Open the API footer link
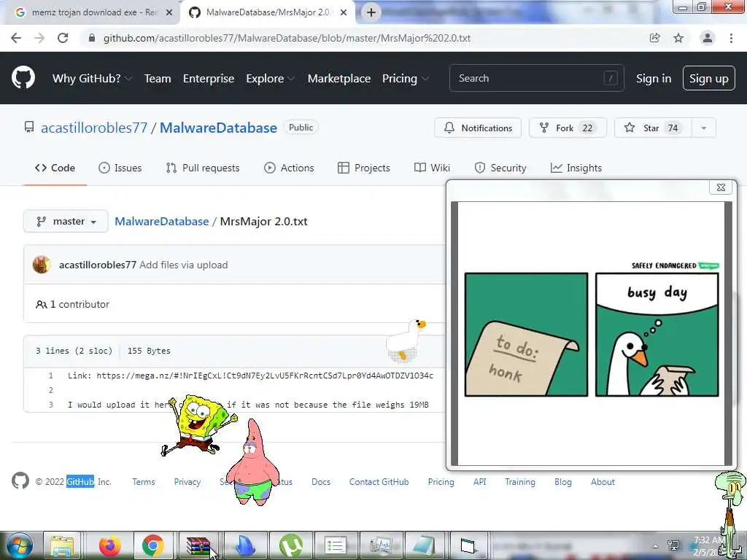The image size is (747, 560). tap(480, 482)
